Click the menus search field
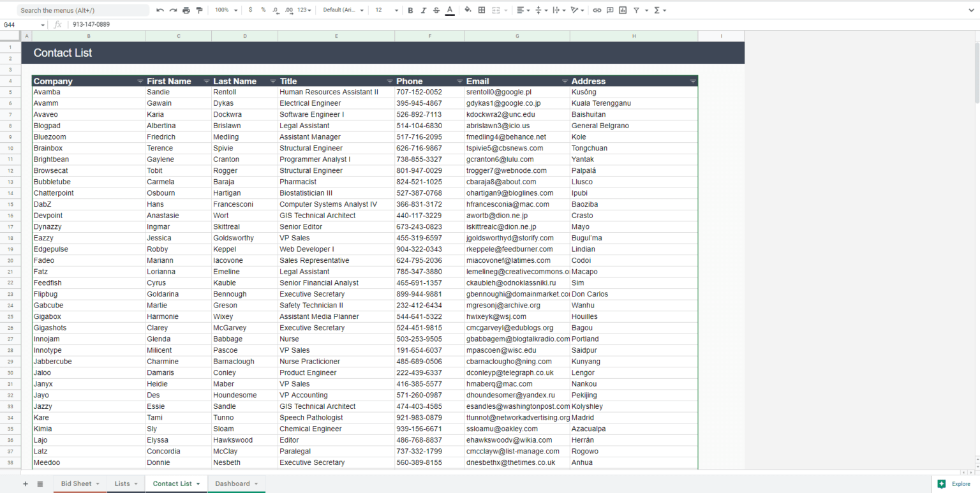Image resolution: width=980 pixels, height=493 pixels. tap(83, 10)
